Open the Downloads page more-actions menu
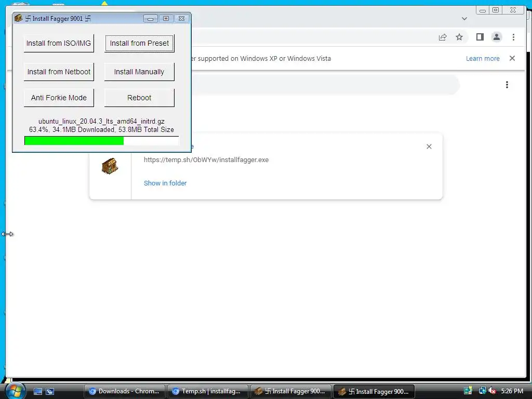Screen dimensions: 532x399 coord(507,85)
